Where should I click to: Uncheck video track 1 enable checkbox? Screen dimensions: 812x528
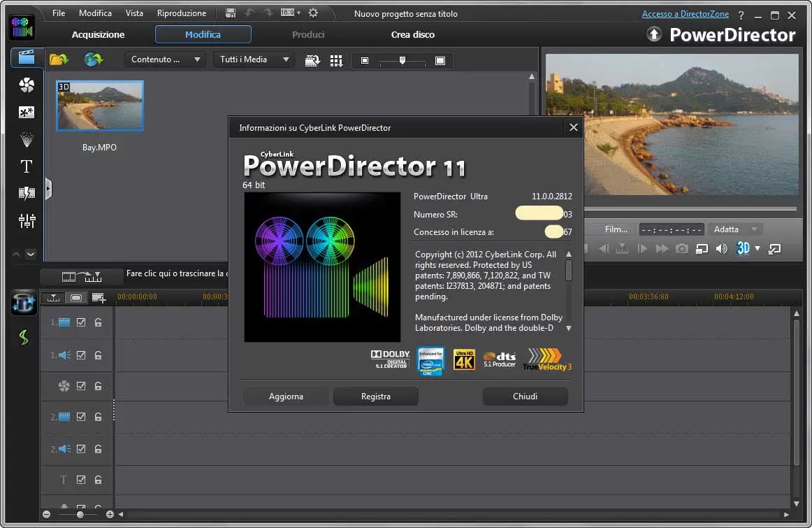tap(81, 322)
